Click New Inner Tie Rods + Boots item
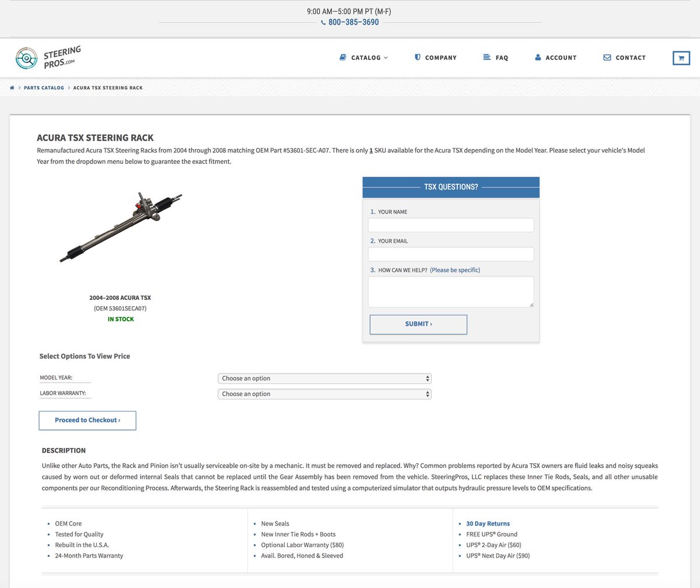The height and width of the screenshot is (588, 700). click(x=299, y=534)
